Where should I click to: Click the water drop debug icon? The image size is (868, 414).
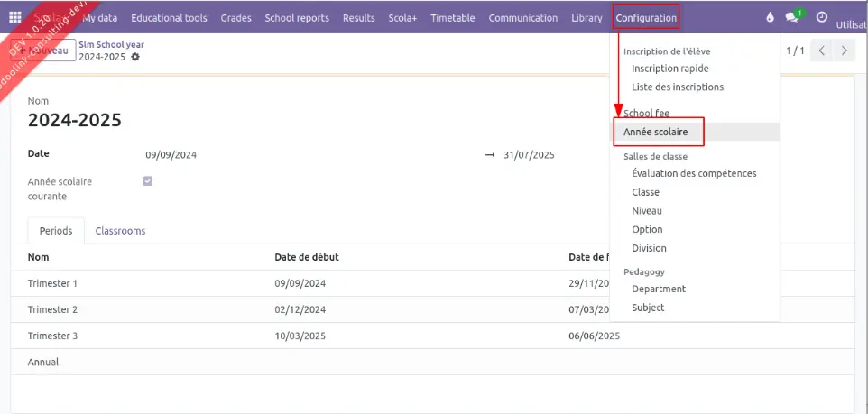click(770, 18)
